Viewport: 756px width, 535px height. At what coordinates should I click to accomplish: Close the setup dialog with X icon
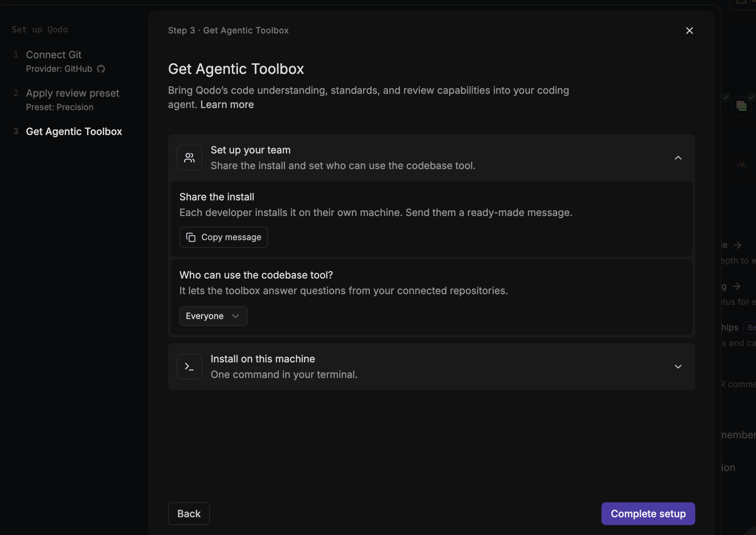689,31
